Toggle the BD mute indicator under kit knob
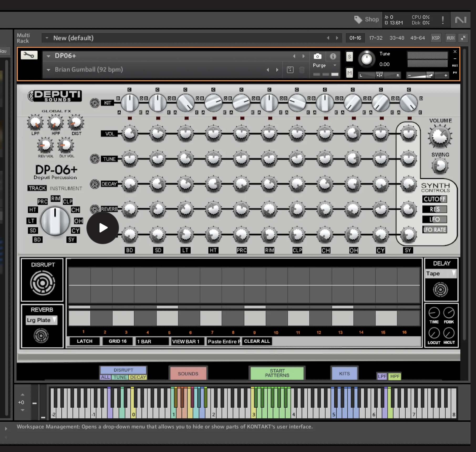This screenshot has height=452, width=476. [130, 118]
